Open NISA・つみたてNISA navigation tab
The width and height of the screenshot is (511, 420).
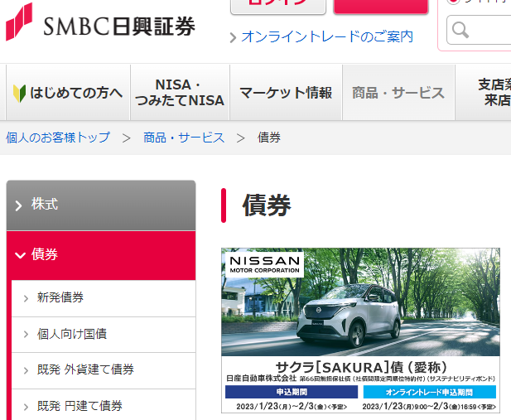[180, 93]
